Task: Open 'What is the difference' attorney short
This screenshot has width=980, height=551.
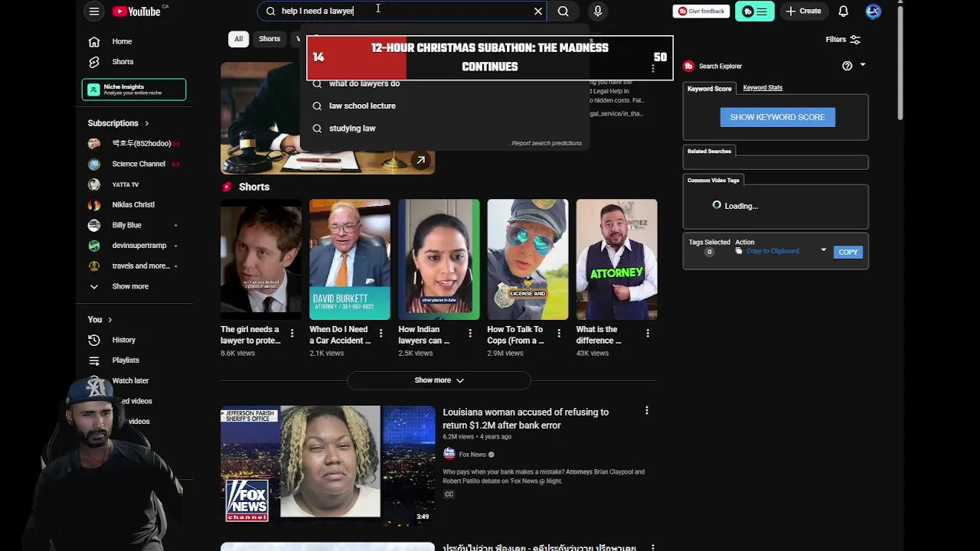Action: [x=616, y=259]
